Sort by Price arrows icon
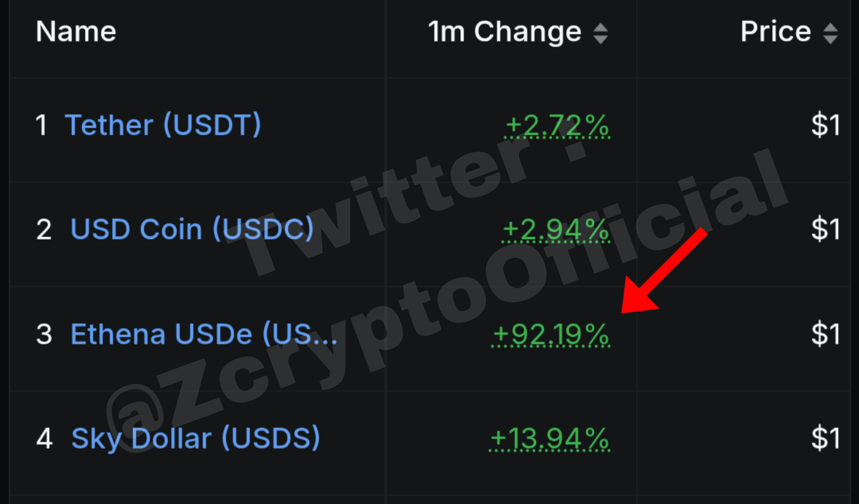 click(830, 34)
